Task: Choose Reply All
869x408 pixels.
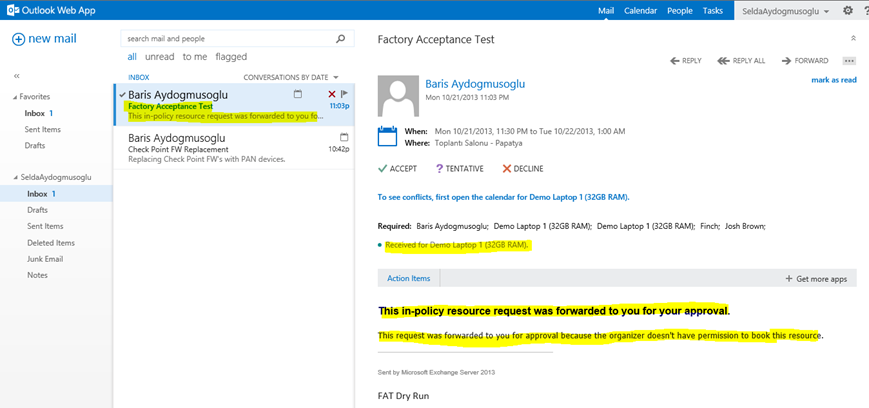Action: [741, 61]
